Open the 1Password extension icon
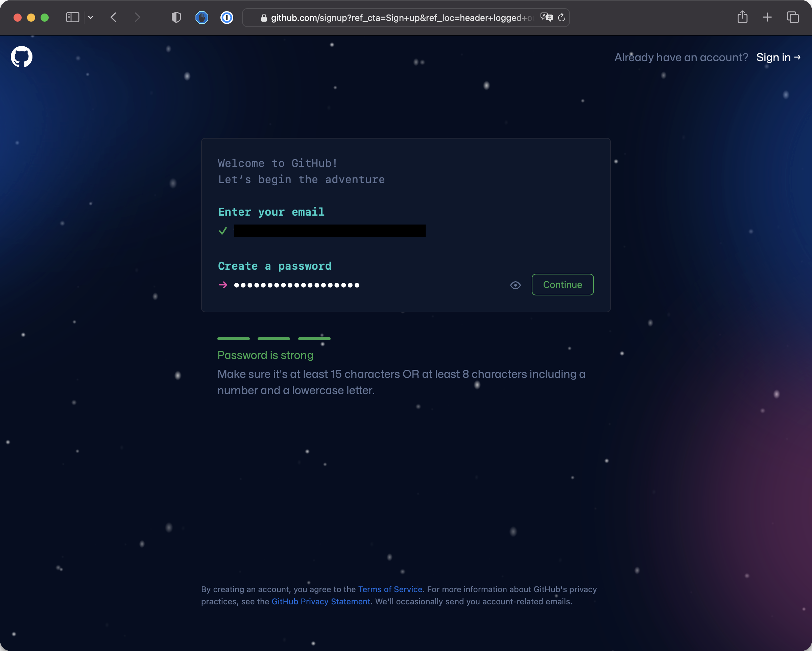This screenshot has width=812, height=651. pyautogui.click(x=226, y=17)
